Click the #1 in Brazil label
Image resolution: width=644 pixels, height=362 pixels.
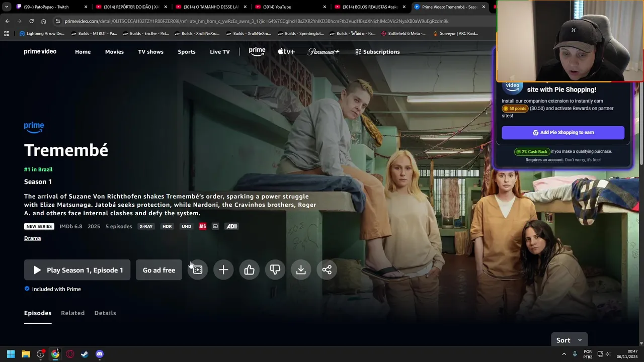[38, 169]
